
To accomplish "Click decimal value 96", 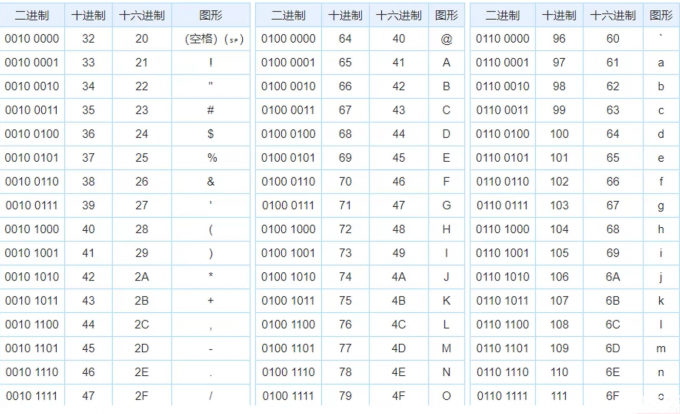I will tap(559, 39).
